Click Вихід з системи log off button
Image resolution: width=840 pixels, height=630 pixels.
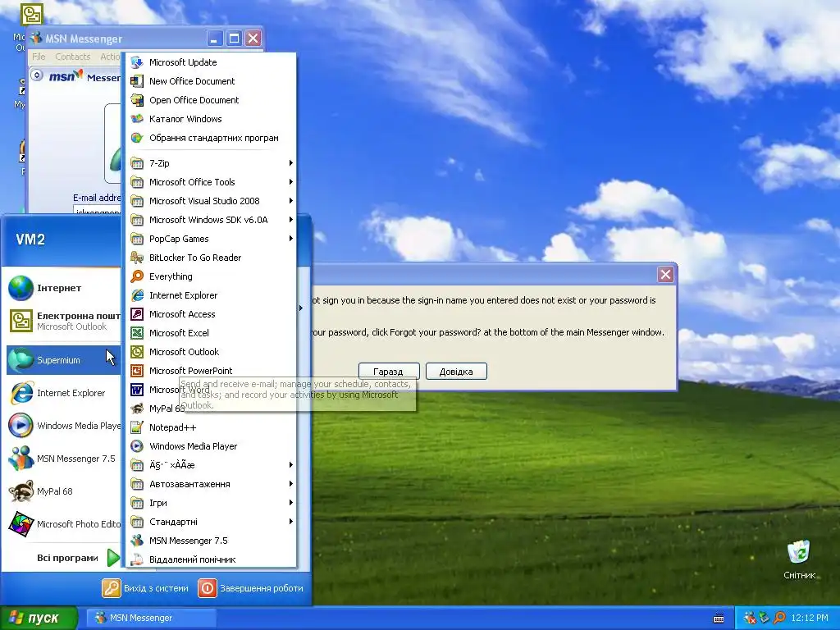click(145, 588)
